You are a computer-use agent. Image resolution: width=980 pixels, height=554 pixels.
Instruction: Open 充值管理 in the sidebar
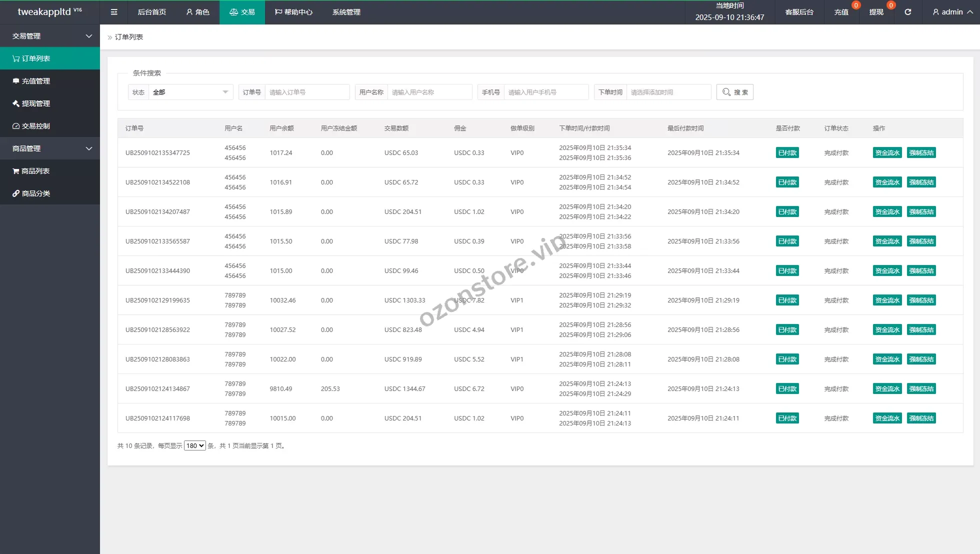pyautogui.click(x=31, y=81)
